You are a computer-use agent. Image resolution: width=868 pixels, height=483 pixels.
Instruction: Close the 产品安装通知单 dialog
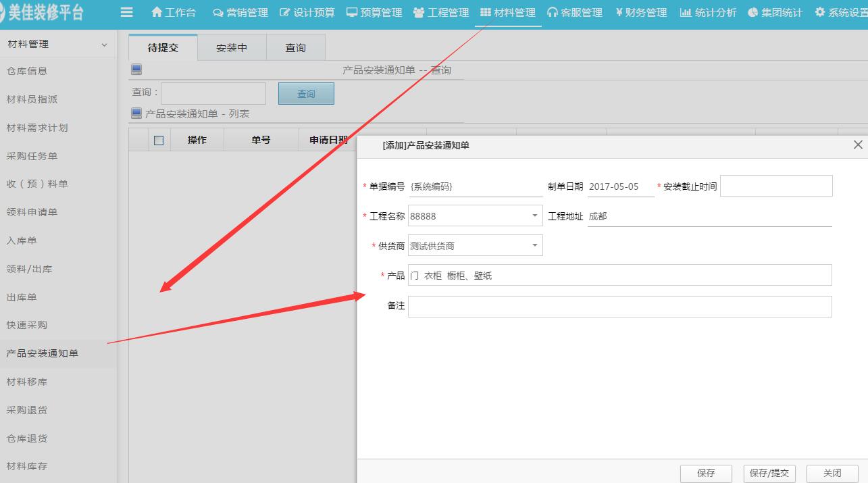858,145
